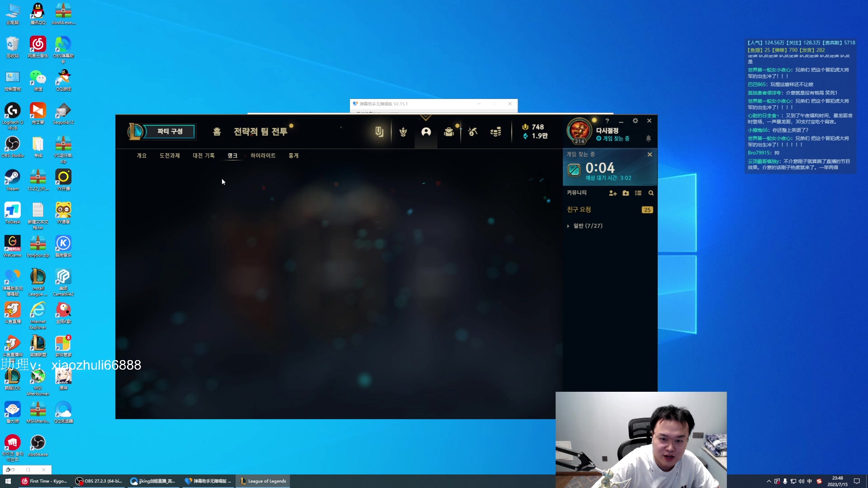Open OBS from the Windows taskbar
The width and height of the screenshot is (868, 488).
(99, 481)
